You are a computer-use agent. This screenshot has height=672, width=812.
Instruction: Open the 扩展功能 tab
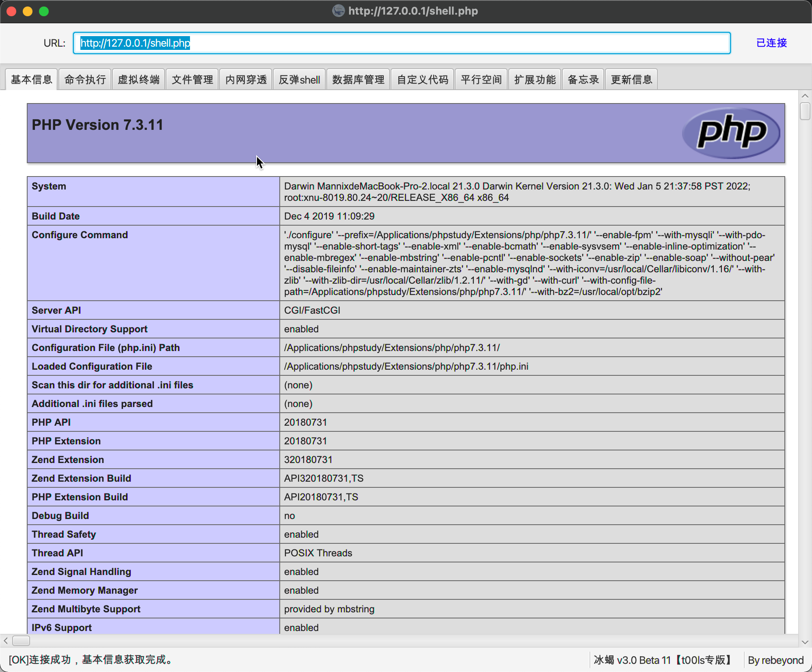535,79
